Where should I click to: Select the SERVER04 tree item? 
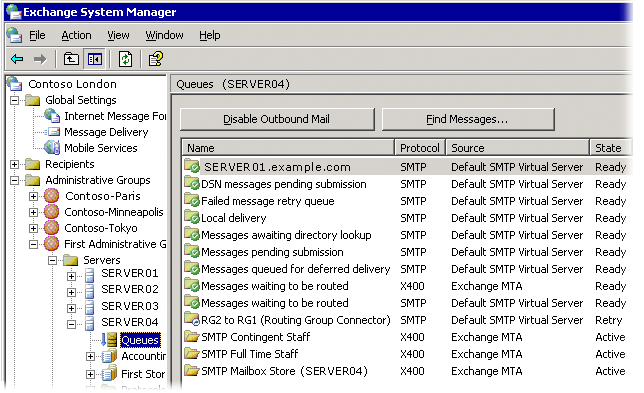[x=130, y=322]
